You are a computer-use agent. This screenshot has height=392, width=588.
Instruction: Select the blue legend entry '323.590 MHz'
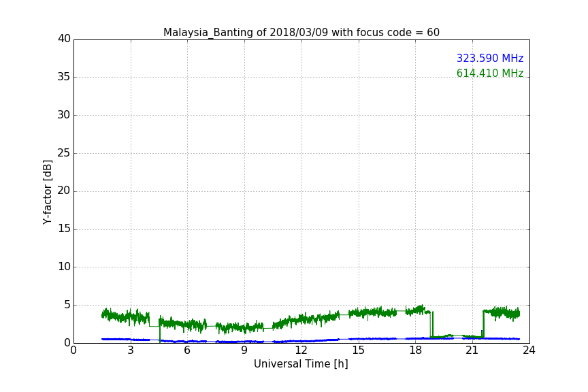coord(490,59)
